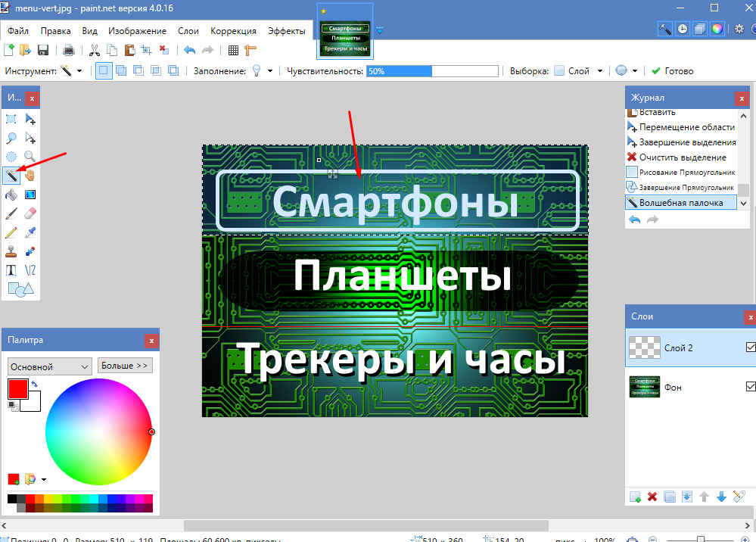Choose the Clone Stamp tool
The height and width of the screenshot is (542, 756).
click(x=11, y=251)
